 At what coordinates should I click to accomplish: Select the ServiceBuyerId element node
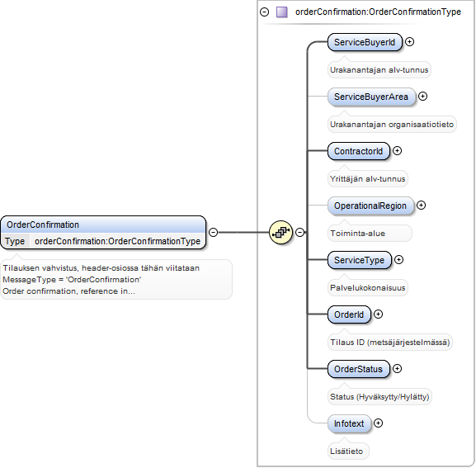(365, 42)
